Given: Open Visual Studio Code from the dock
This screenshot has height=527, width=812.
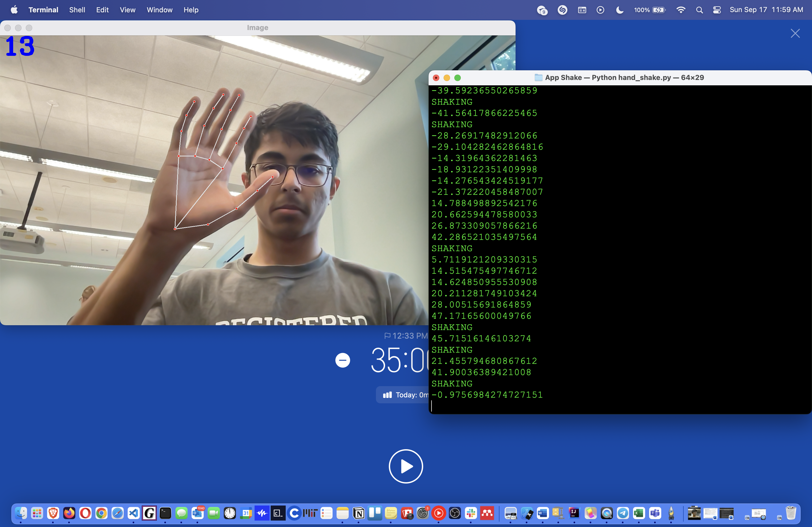Looking at the screenshot, I should click(133, 513).
